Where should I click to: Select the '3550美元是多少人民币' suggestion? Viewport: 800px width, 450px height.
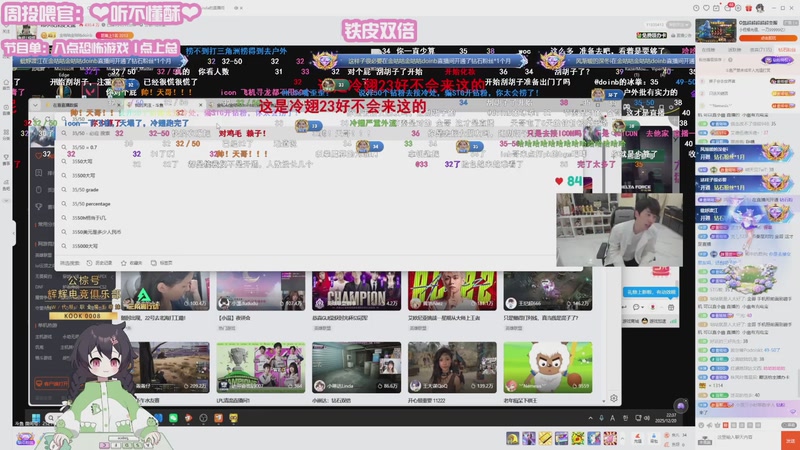96,232
